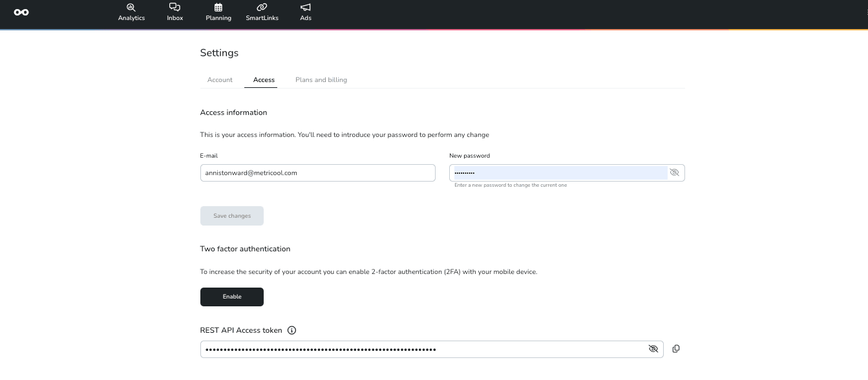Click the SmartLinks chain link icon
Viewport: 868px width, 380px height.
(262, 7)
